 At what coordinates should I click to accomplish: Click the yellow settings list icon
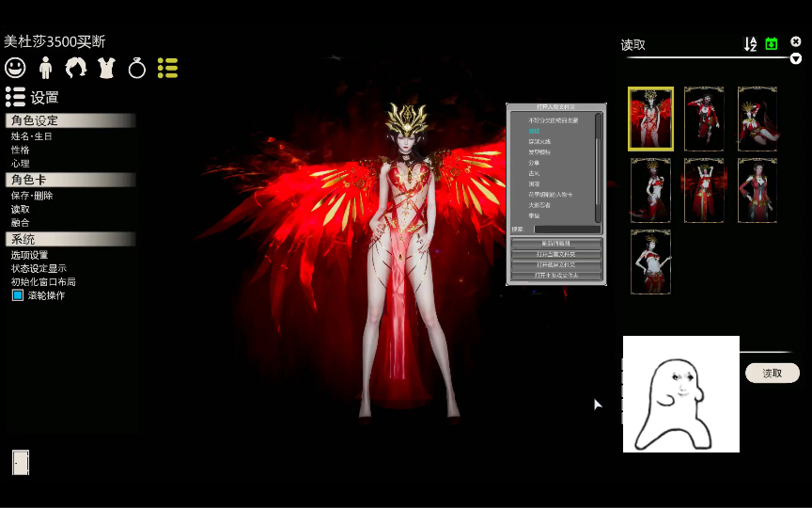tap(167, 68)
